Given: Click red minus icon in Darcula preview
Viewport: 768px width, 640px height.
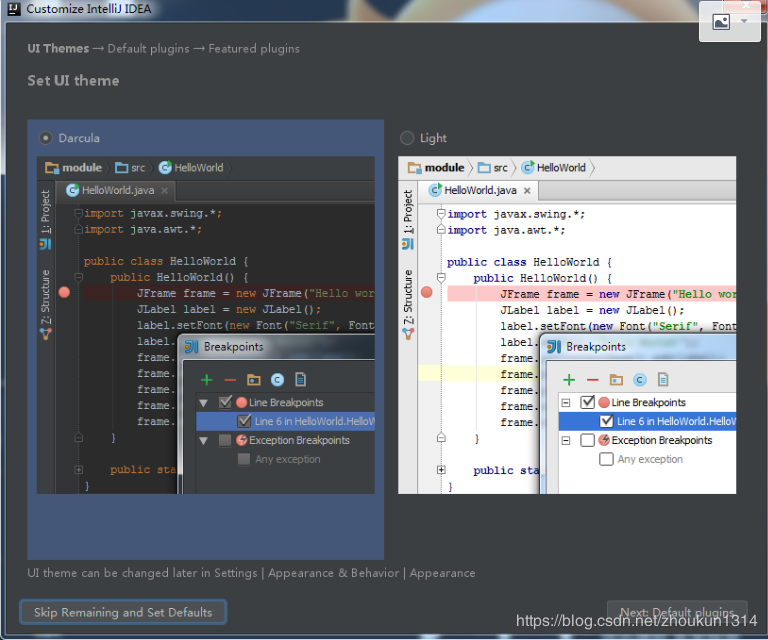Looking at the screenshot, I should pos(230,380).
